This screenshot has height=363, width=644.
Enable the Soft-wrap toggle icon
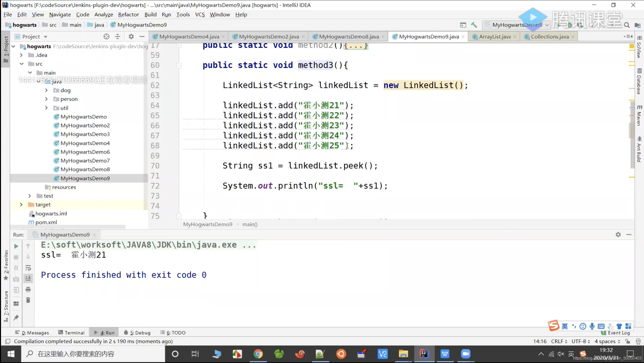[x=28, y=268]
